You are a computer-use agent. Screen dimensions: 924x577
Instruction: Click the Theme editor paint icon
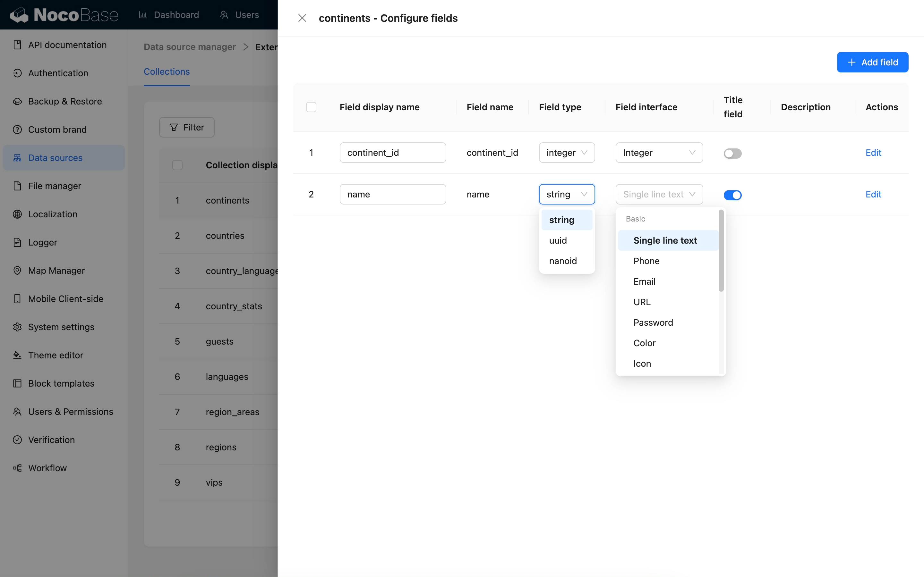[x=17, y=355]
